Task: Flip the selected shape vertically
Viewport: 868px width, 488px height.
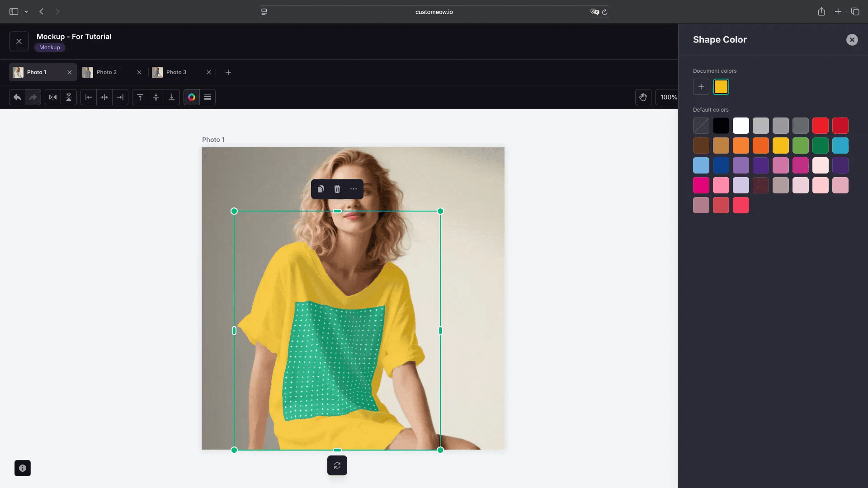Action: coord(69,97)
